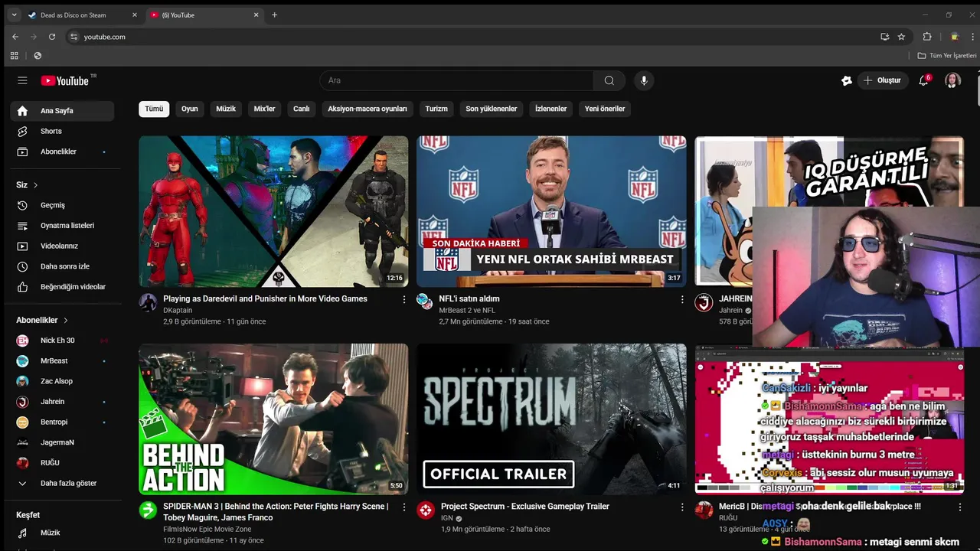Screen dimensions: 980x551
Task: Open MrBeast channel in sidebar
Action: coord(63,361)
